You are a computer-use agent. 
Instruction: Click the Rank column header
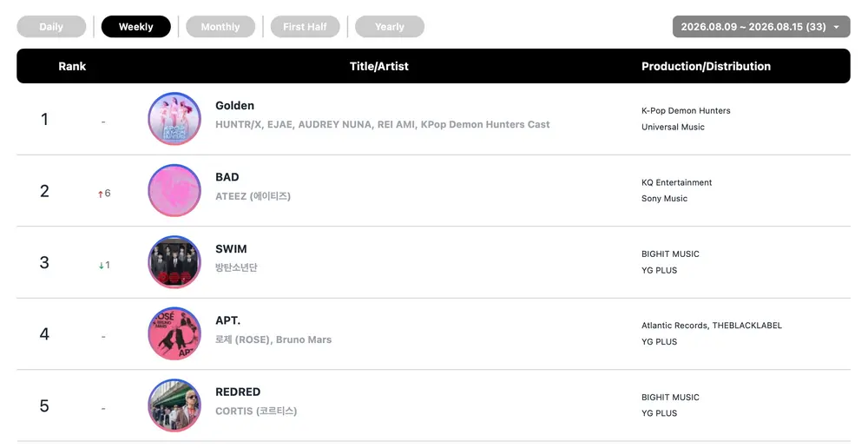coord(72,67)
